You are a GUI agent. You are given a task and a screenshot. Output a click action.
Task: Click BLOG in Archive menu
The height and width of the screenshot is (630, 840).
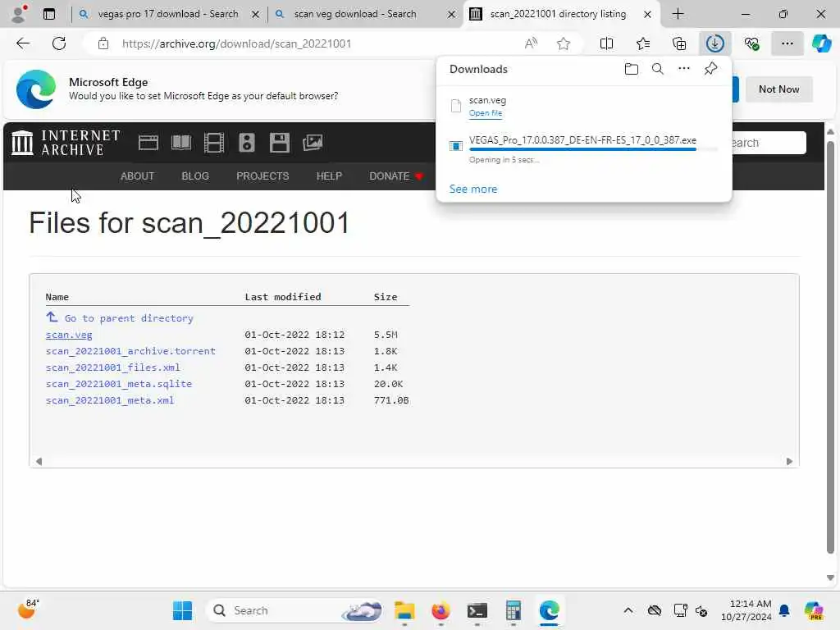click(195, 176)
